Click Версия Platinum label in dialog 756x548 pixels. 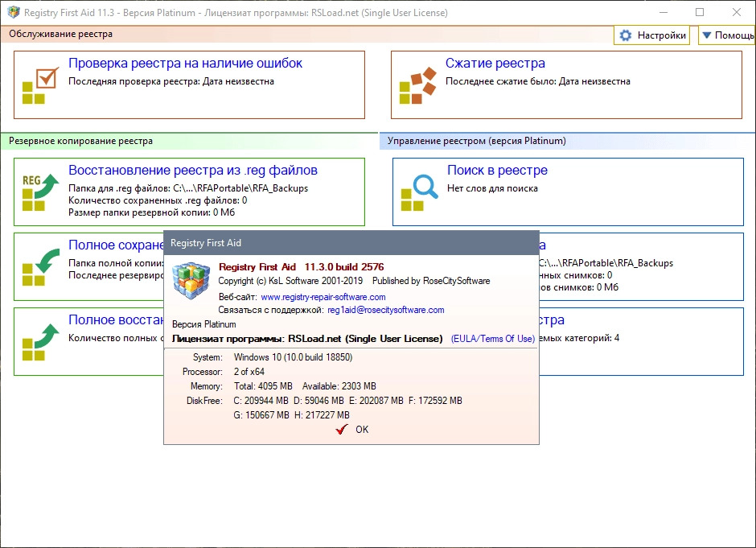pyautogui.click(x=204, y=324)
